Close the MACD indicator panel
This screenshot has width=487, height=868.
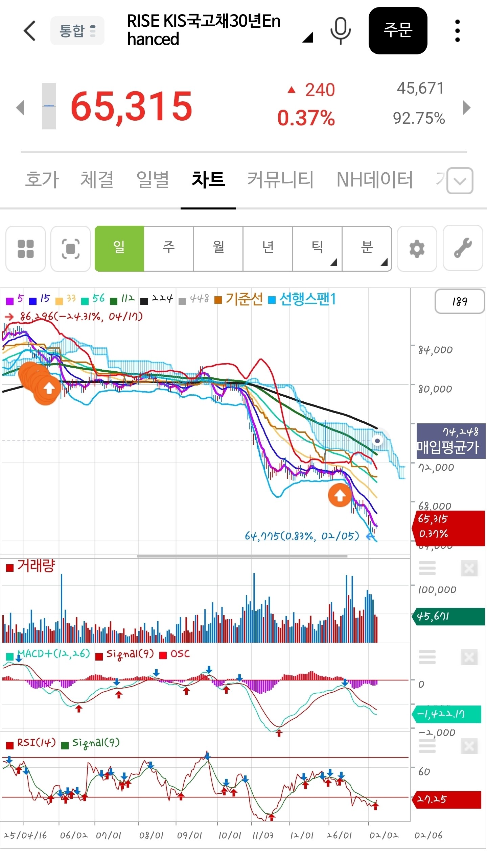pos(469,657)
